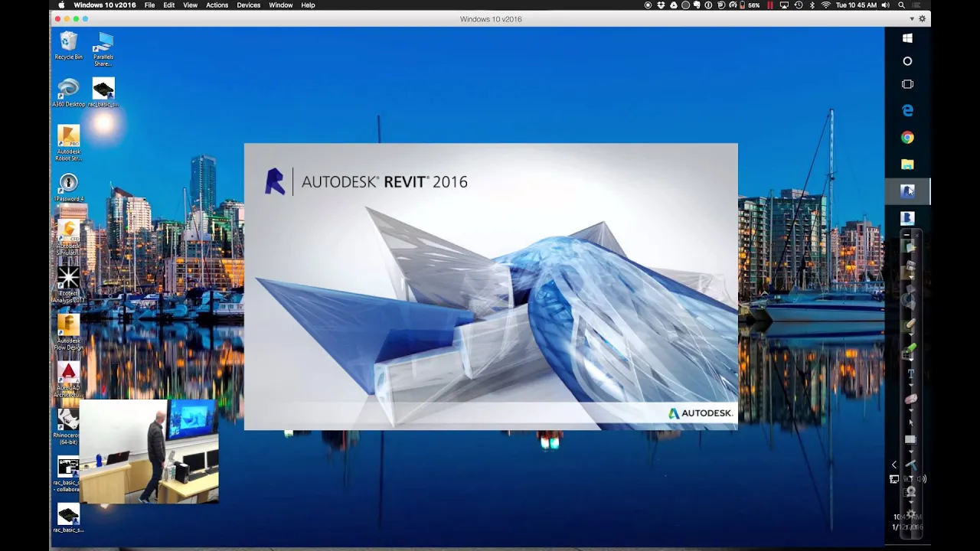Open the View menu

[x=190, y=5]
